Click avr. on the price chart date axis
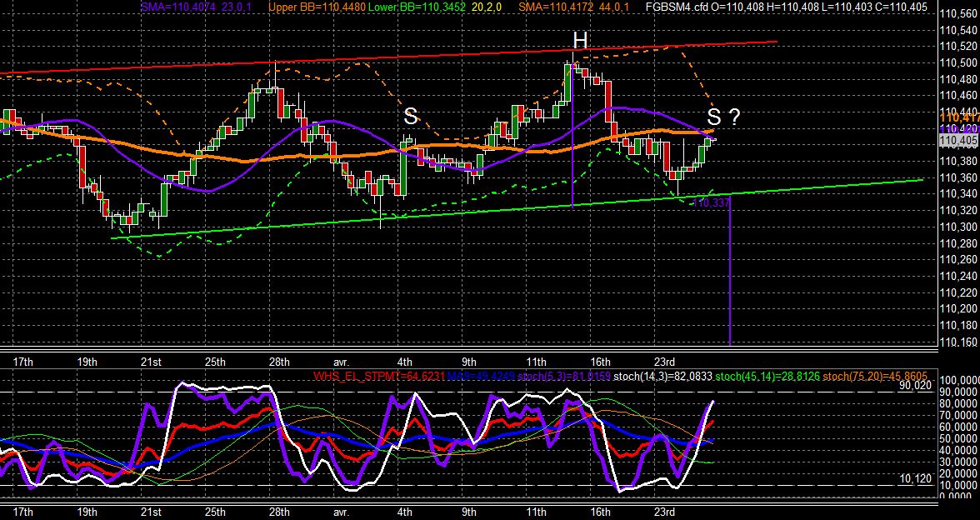The image size is (980, 520). point(342,362)
